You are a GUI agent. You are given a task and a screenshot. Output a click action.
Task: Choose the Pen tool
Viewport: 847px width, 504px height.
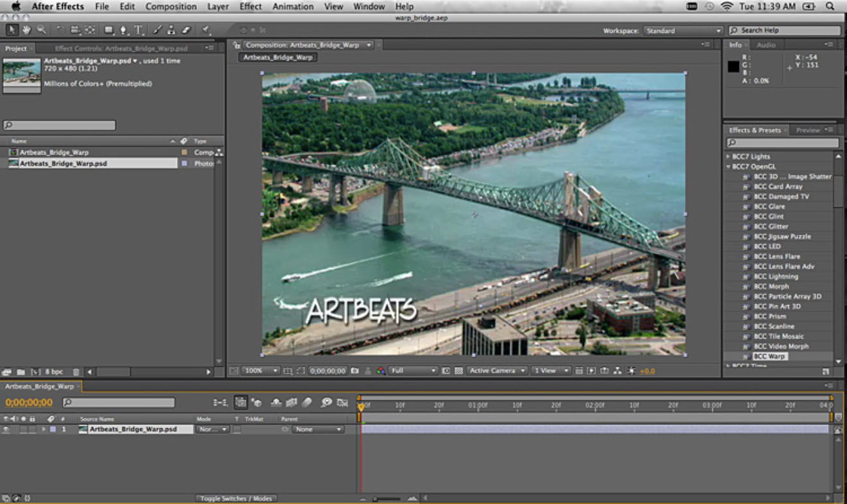pyautogui.click(x=123, y=30)
